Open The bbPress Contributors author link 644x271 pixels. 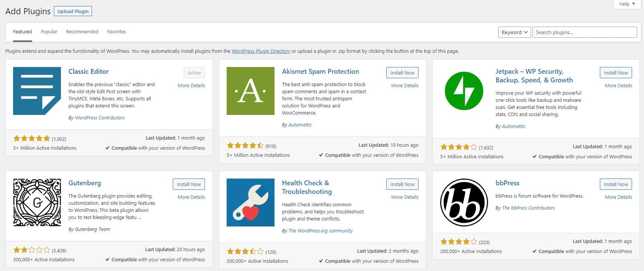(528, 208)
